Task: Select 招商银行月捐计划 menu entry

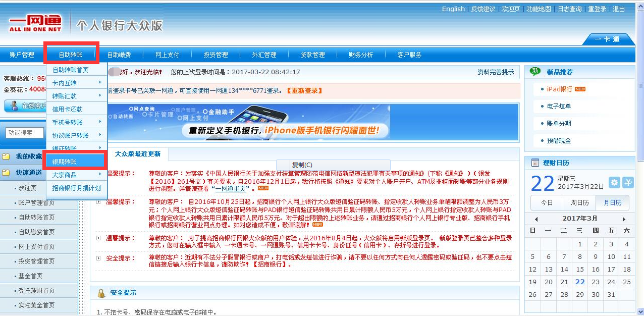Action: coord(76,188)
